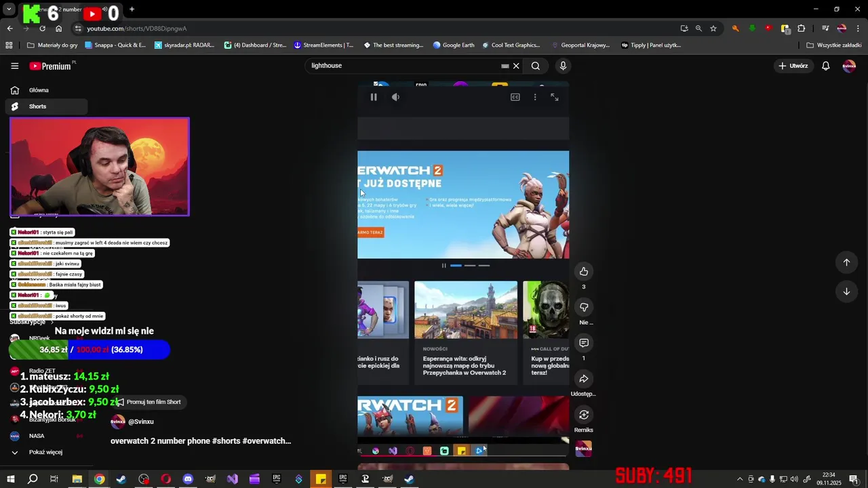The height and width of the screenshot is (488, 868).
Task: Open the Remiks option
Action: (584, 415)
